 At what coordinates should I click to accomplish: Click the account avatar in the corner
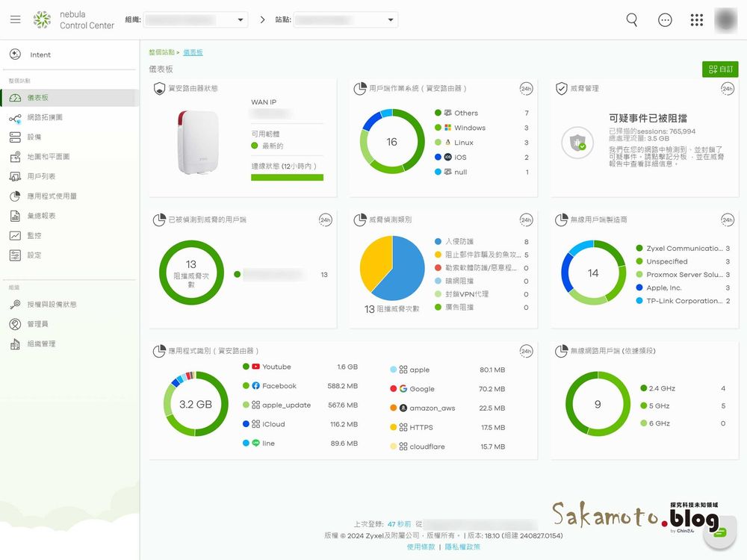725,20
